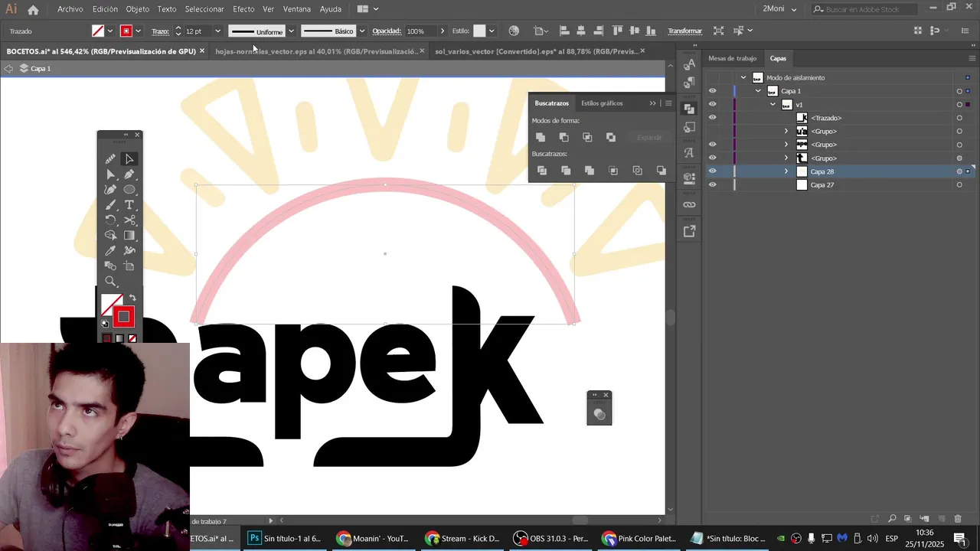Apply Unite shape mode in Pathfinder
This screenshot has height=551, width=980.
coord(541,137)
